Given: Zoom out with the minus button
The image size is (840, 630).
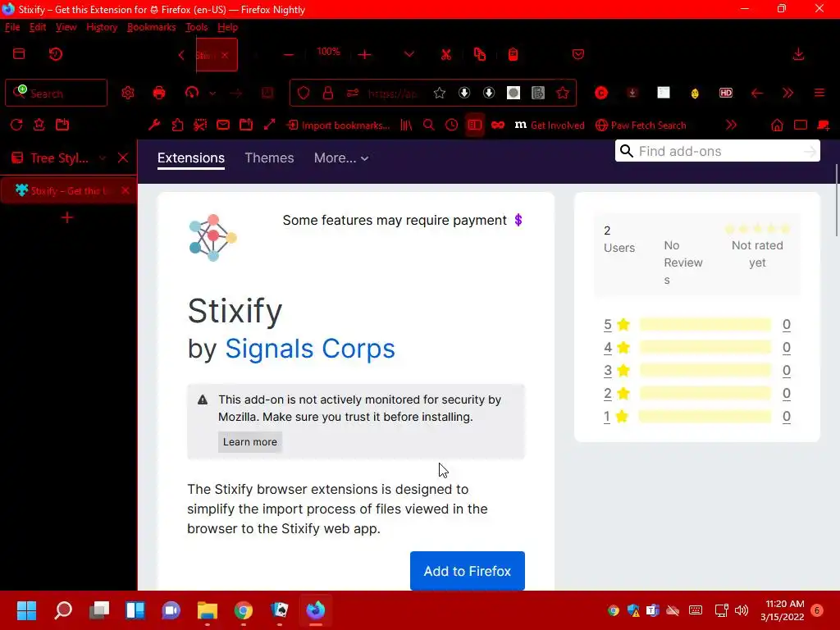Looking at the screenshot, I should tap(288, 55).
